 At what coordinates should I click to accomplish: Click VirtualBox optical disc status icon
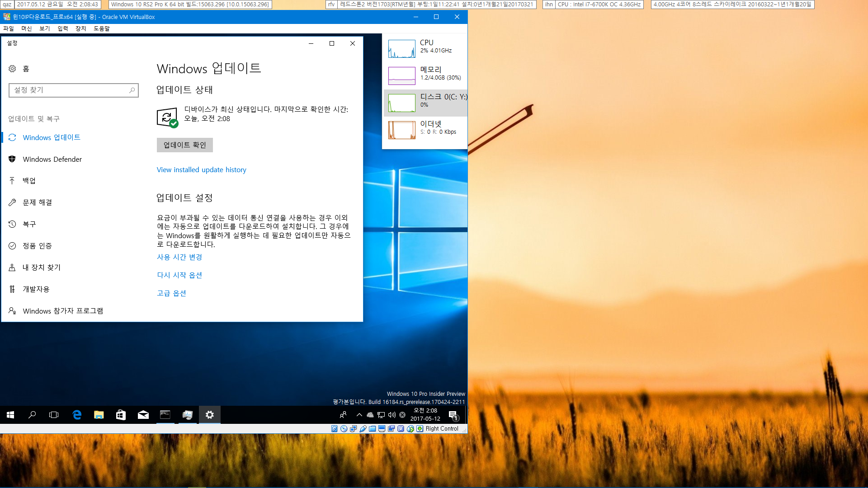pyautogui.click(x=344, y=429)
